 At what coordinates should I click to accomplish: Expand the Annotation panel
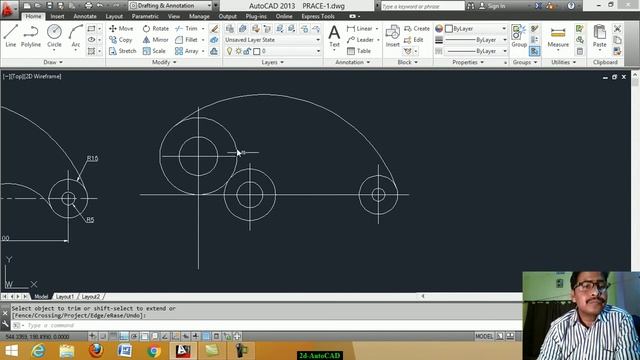(x=353, y=62)
